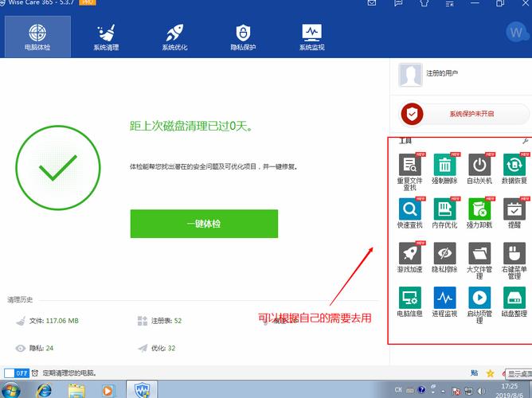532x398 pixels.
Task: Click the action center flag tray icon
Action: [x=456, y=391]
